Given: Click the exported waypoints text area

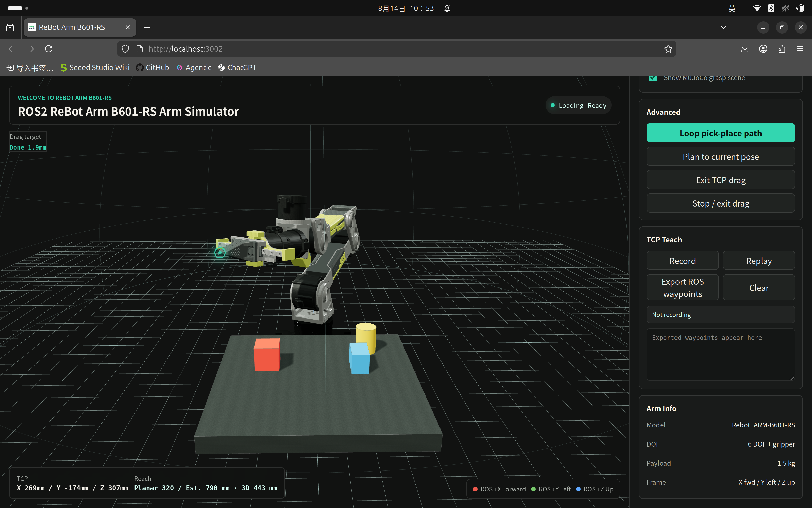Looking at the screenshot, I should pos(720,355).
